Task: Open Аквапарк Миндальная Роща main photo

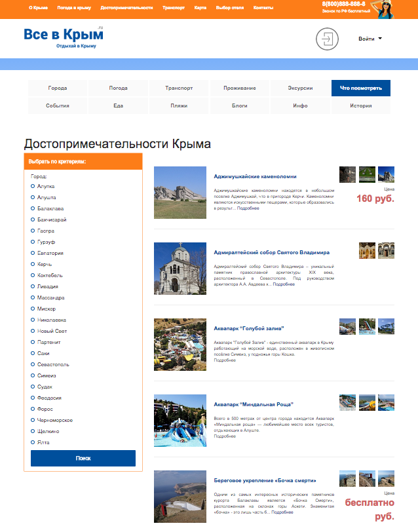Action: [180, 421]
